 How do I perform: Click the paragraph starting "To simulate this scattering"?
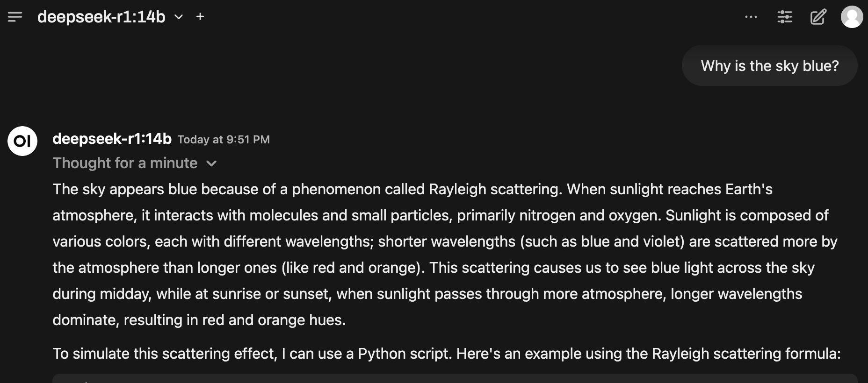tap(447, 354)
